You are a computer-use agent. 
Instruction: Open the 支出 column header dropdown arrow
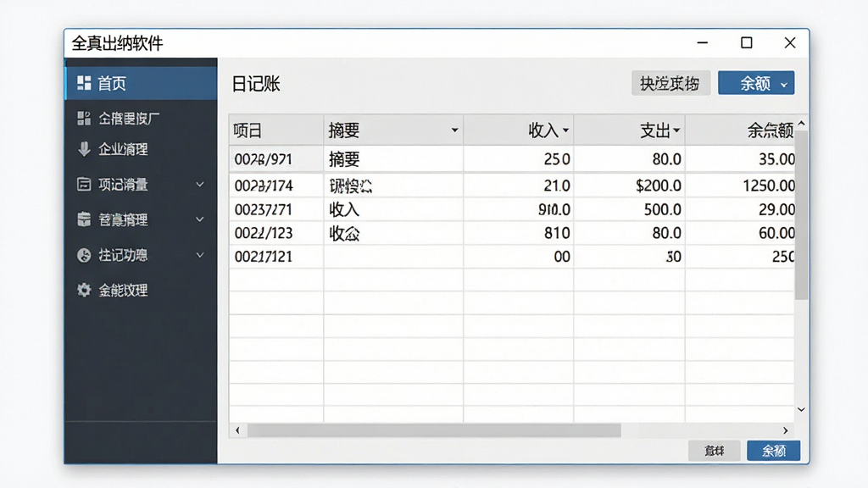point(676,130)
